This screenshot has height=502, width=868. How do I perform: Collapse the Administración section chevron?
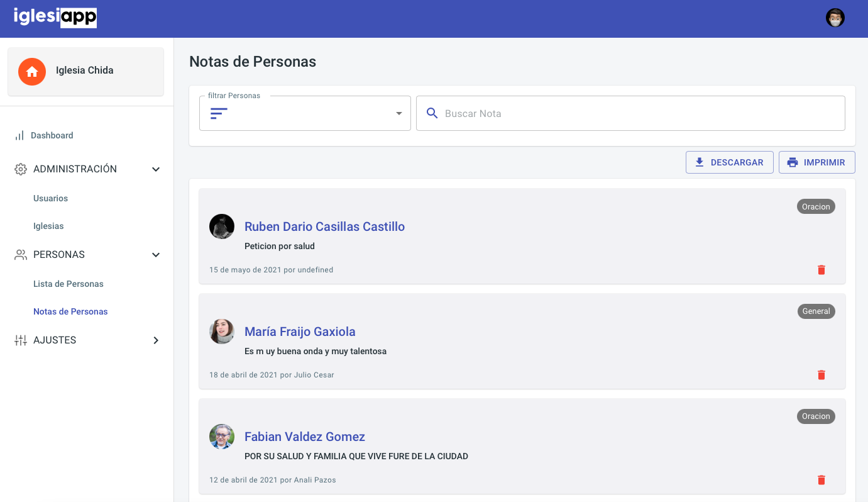[x=156, y=169]
